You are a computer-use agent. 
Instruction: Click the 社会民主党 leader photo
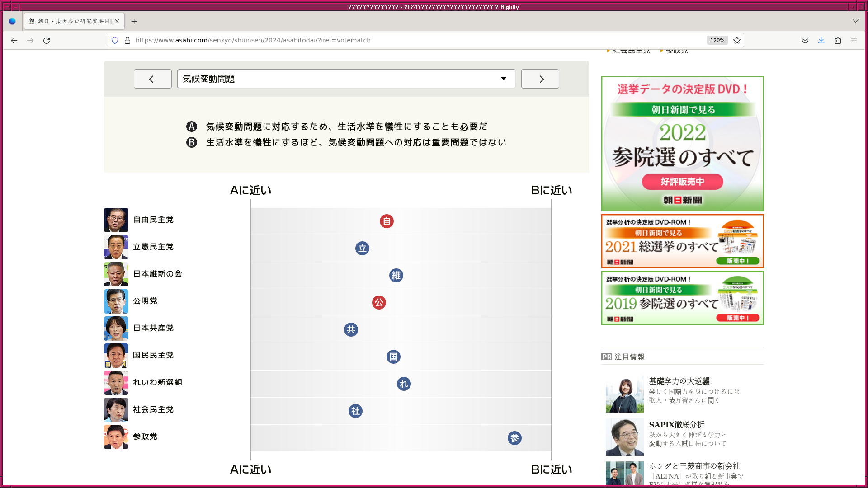click(116, 410)
